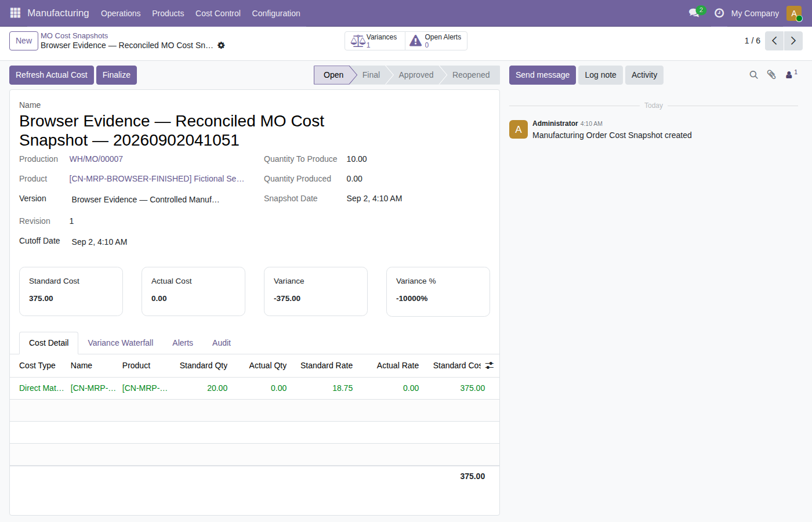Edit the Cutoff Date field
812x522 pixels.
pyautogui.click(x=158, y=242)
